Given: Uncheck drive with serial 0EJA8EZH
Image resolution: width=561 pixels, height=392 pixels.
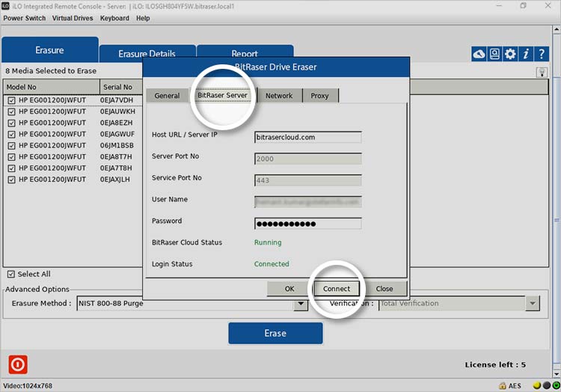Looking at the screenshot, I should tap(11, 123).
